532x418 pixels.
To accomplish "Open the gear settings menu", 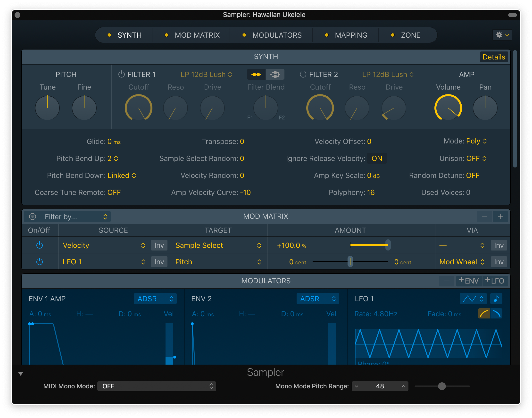I will (502, 35).
